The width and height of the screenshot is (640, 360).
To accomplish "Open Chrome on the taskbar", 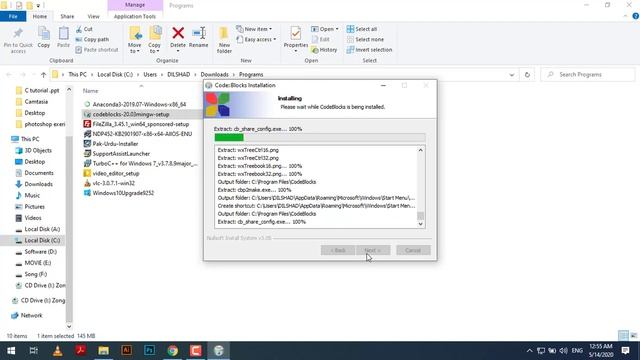I will point(173,351).
